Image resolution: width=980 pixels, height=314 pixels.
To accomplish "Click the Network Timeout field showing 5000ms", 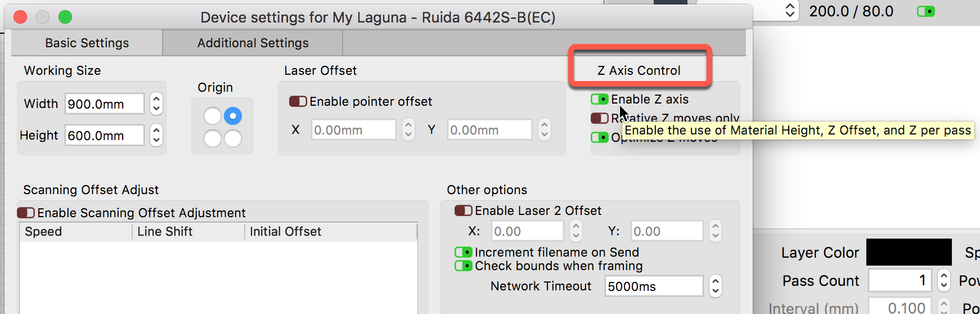I will coord(654,286).
